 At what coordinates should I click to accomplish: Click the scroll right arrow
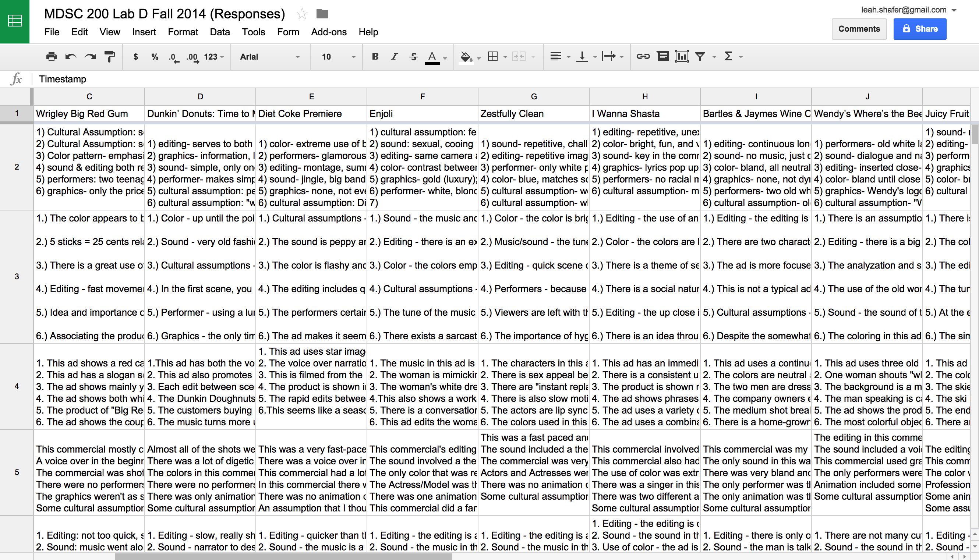pyautogui.click(x=964, y=557)
